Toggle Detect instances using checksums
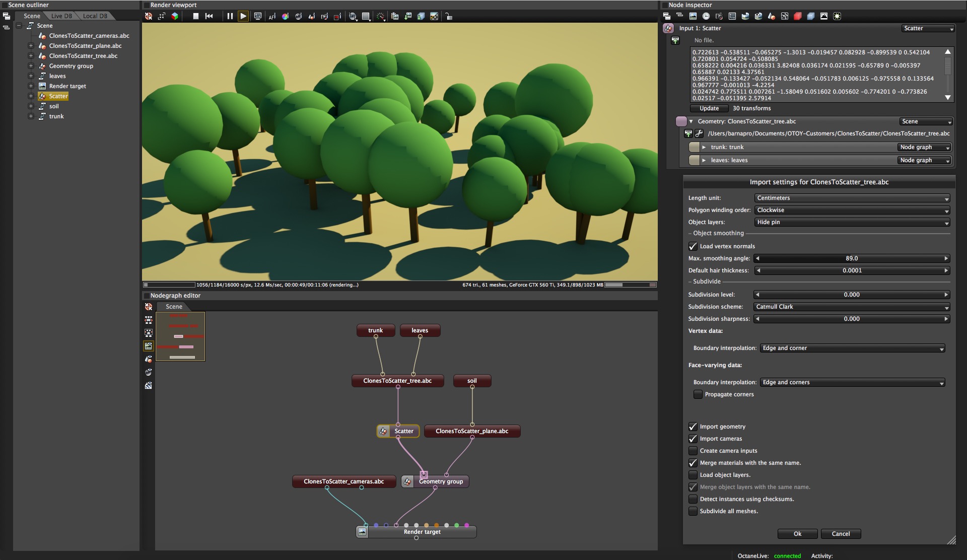 pyautogui.click(x=693, y=499)
